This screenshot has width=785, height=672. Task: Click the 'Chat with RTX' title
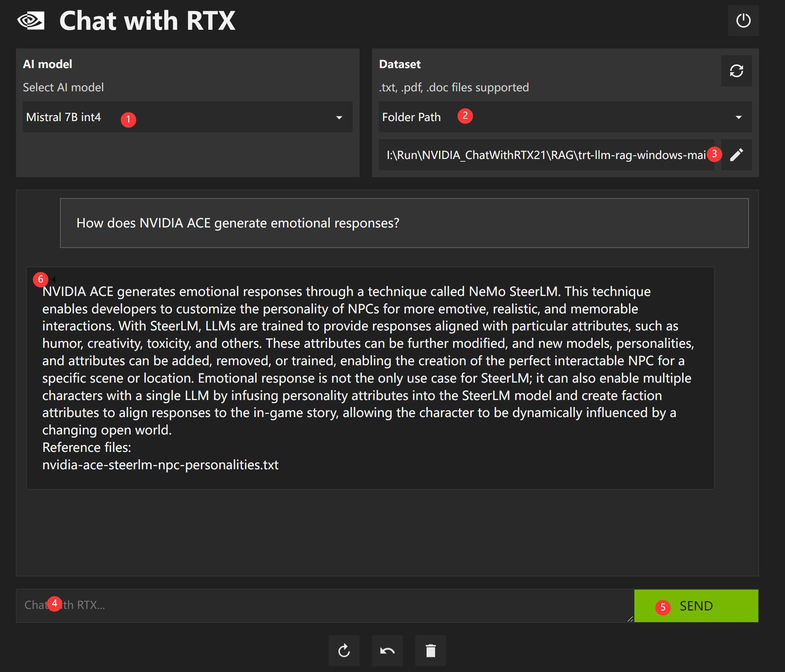click(147, 21)
